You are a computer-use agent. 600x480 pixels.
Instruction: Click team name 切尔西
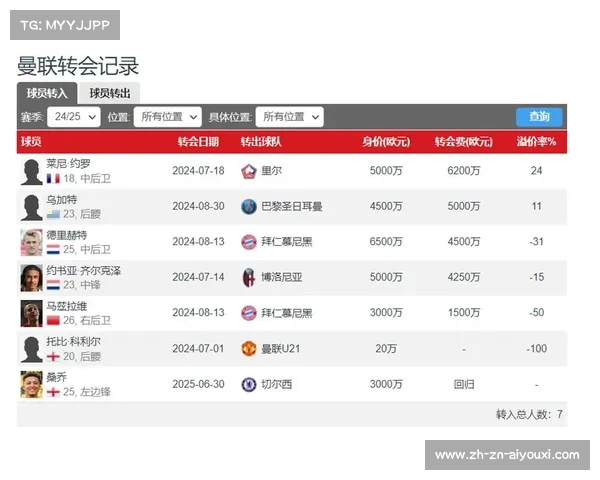276,384
